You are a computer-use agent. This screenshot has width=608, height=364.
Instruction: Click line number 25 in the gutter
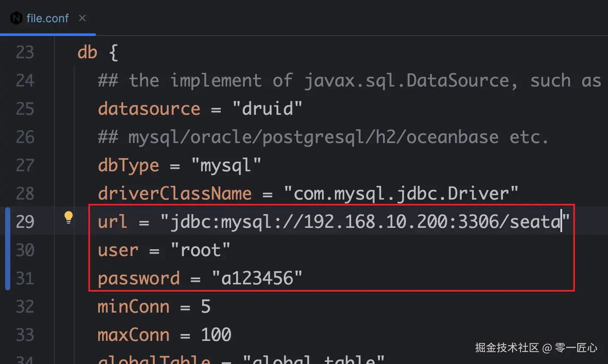(x=25, y=109)
